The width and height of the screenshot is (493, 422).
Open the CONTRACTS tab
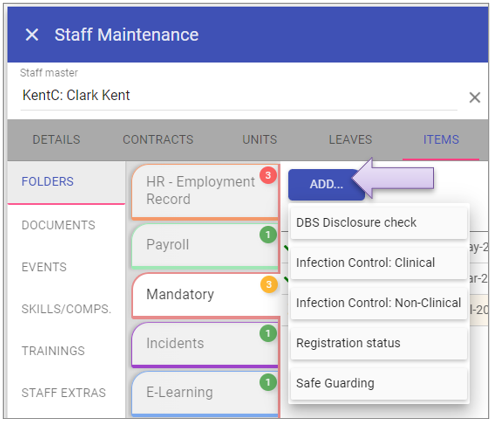click(x=158, y=140)
